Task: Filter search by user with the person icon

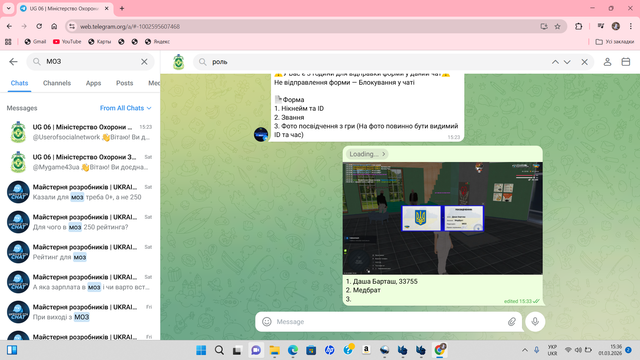Action: pos(607,62)
